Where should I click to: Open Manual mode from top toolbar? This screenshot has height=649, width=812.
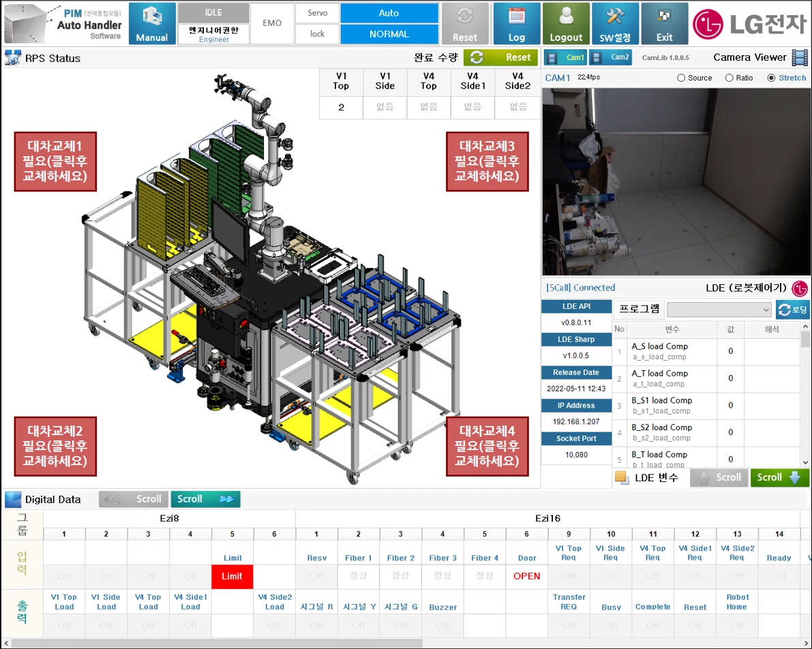pyautogui.click(x=152, y=23)
